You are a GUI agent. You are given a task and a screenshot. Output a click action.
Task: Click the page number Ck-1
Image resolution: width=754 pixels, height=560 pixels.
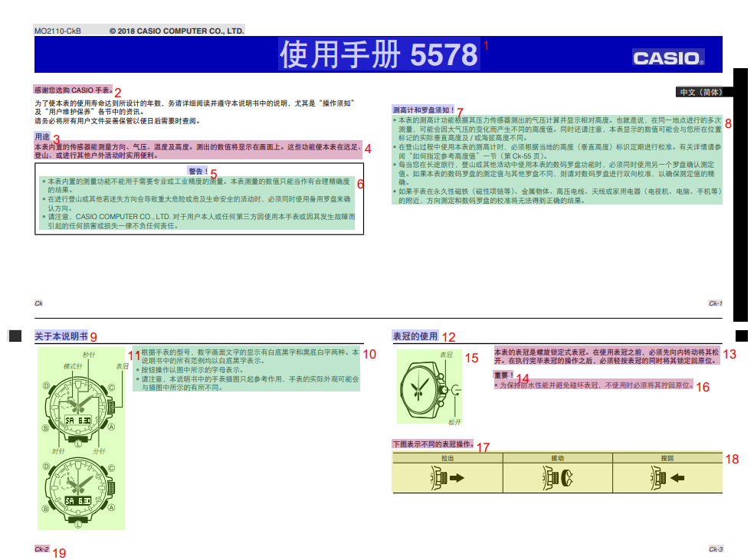(x=716, y=303)
